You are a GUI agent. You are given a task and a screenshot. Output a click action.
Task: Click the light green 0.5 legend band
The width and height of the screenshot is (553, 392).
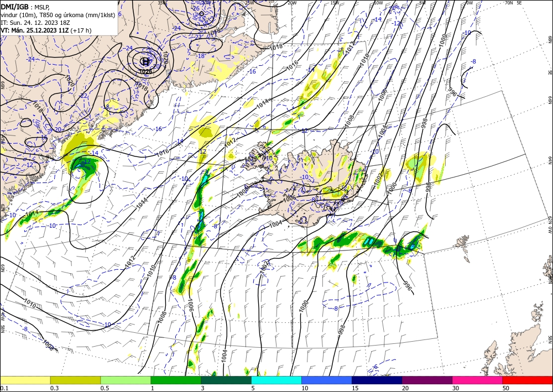(126, 380)
